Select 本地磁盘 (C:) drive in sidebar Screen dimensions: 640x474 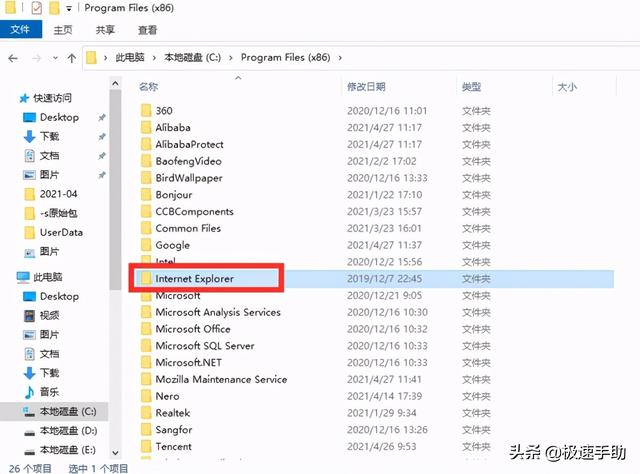pyautogui.click(x=68, y=412)
